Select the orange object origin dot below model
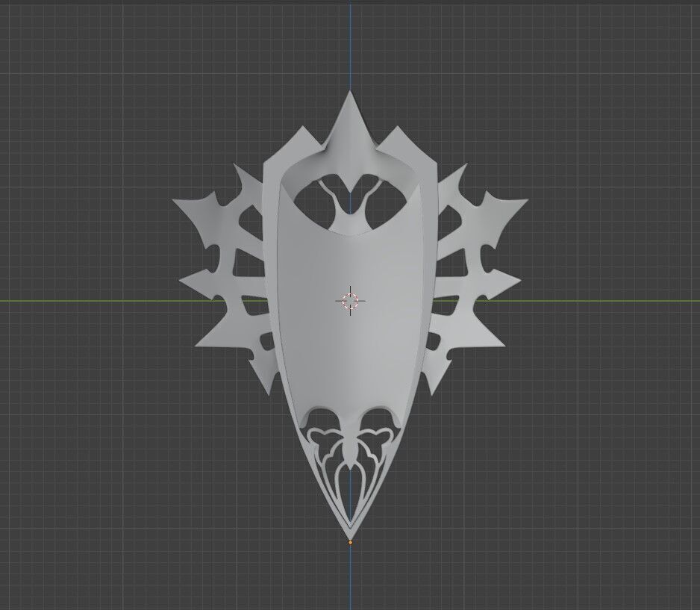This screenshot has height=610, width=700. pos(351,543)
